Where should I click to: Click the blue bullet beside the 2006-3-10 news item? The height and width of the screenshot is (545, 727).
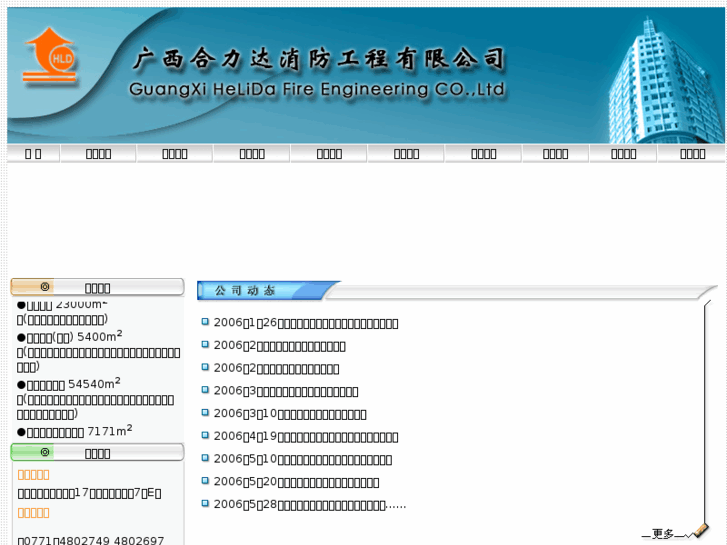205,412
